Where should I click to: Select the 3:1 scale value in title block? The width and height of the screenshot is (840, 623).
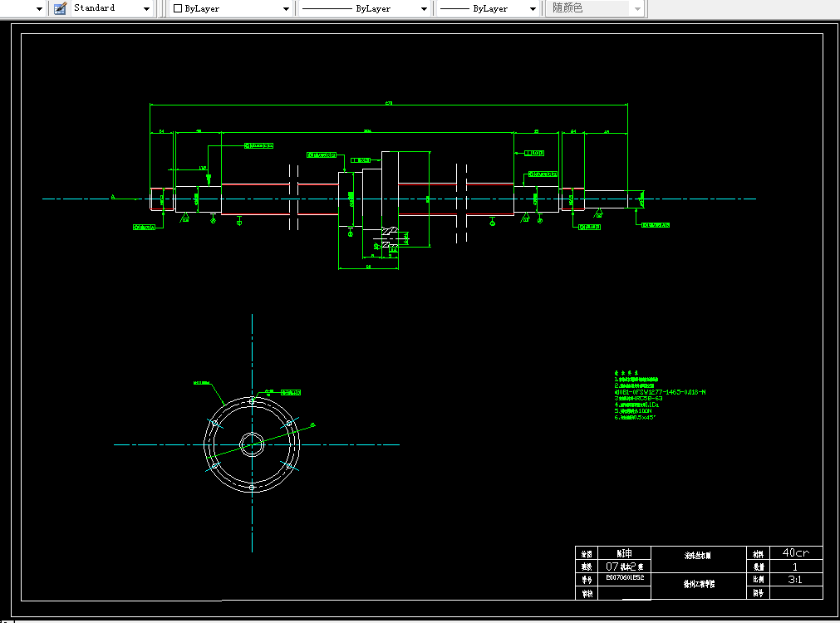click(x=795, y=579)
